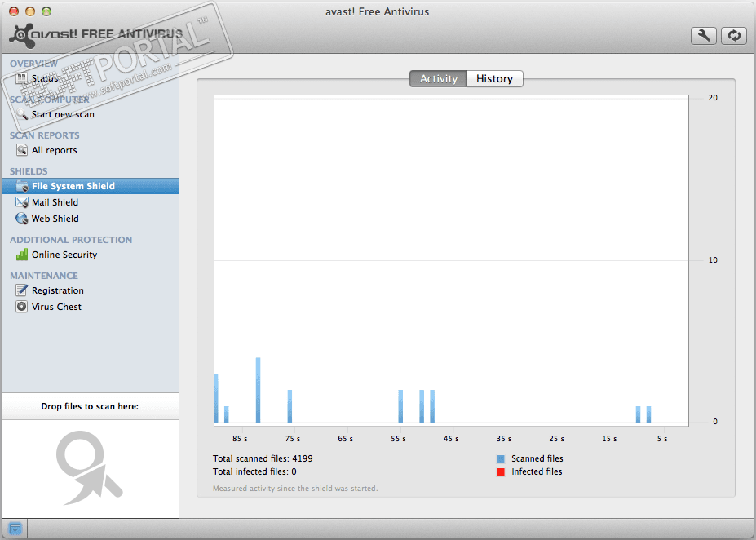Open settings with the wrench icon
Viewport: 756px width, 540px height.
pos(704,36)
